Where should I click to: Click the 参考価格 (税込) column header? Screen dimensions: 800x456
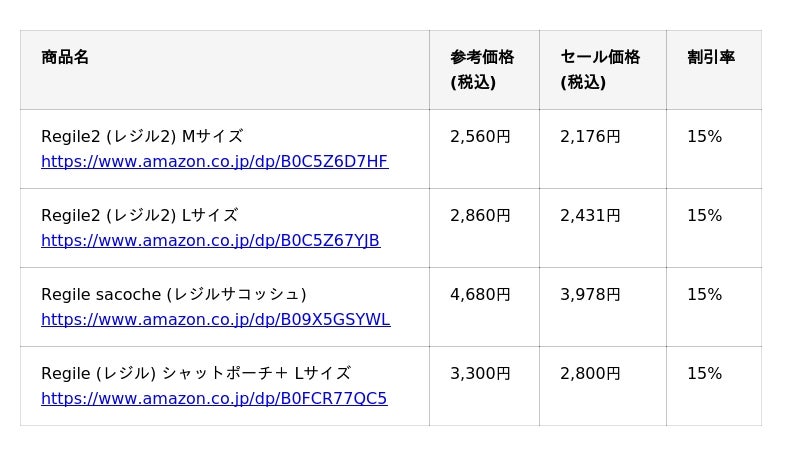[482, 69]
